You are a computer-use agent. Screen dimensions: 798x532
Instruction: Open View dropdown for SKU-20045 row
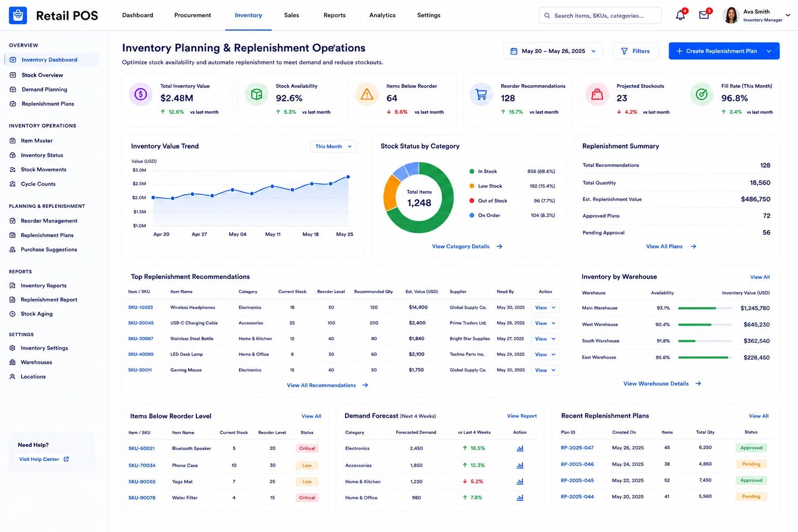tap(545, 323)
